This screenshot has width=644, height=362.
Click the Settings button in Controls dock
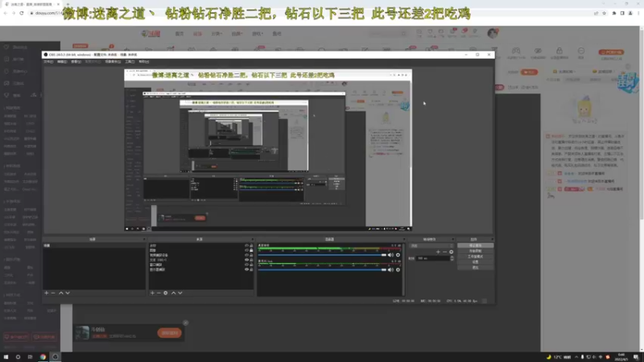pyautogui.click(x=475, y=262)
